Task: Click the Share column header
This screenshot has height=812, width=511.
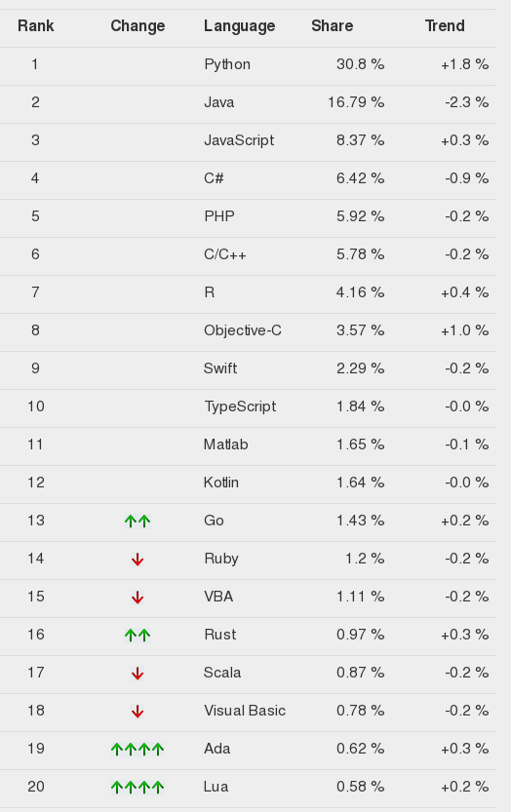Action: click(x=333, y=26)
